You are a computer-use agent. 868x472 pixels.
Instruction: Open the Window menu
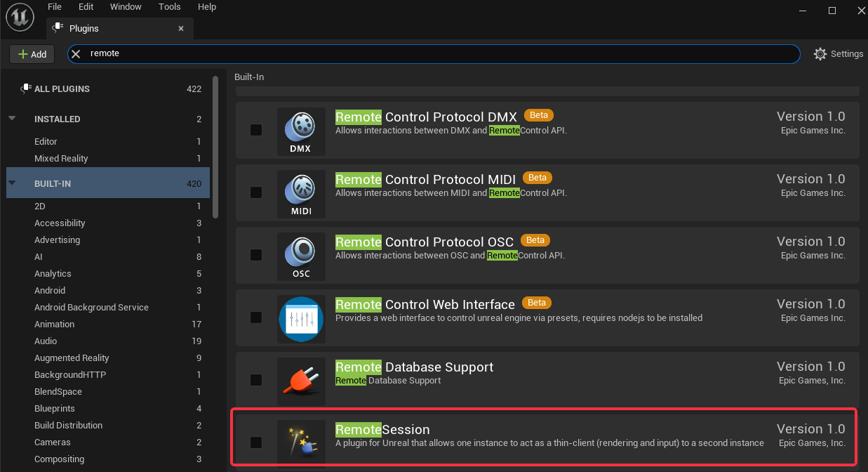tap(126, 7)
